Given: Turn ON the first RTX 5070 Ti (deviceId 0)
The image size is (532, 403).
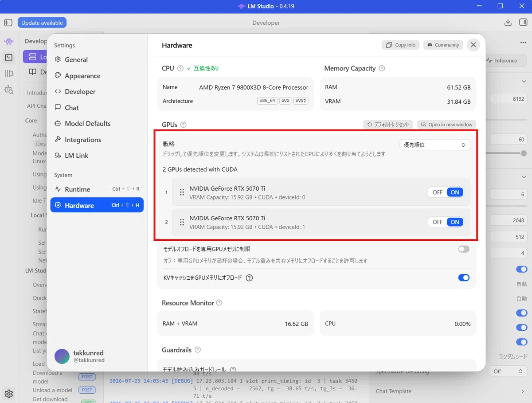Looking at the screenshot, I should (x=455, y=192).
